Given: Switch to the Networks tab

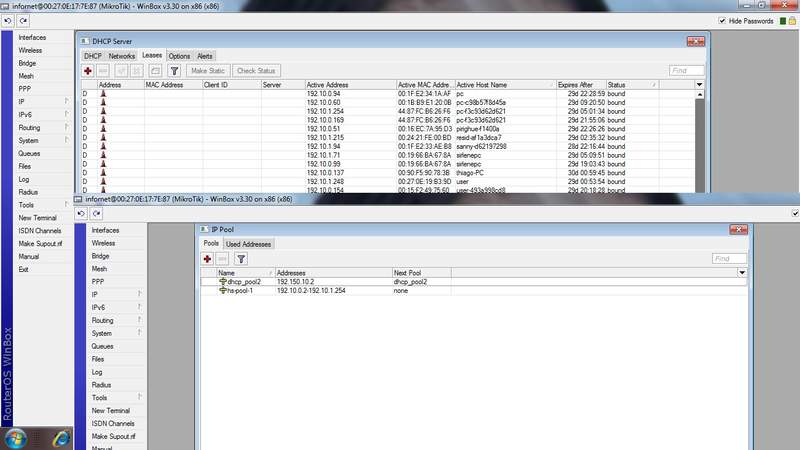Looking at the screenshot, I should (x=121, y=56).
